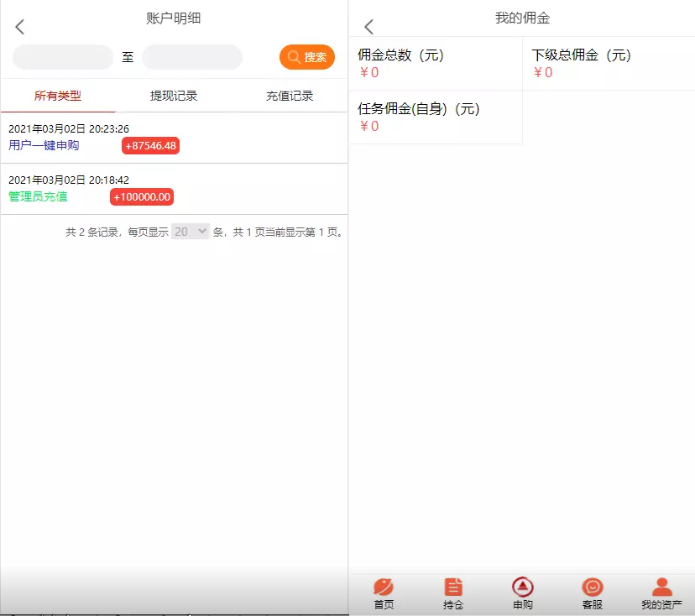Click the 共 2 条记录 pagination text
695x616 pixels.
[91, 232]
